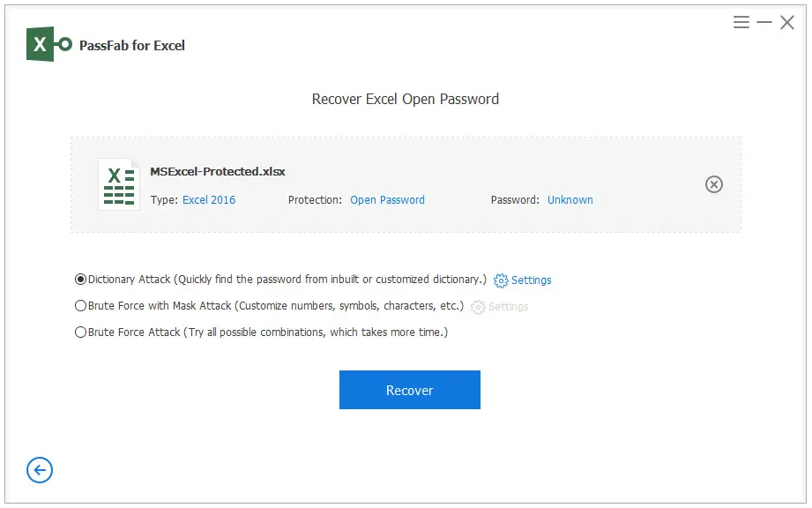Click the PassFab for Excel logo
The height and width of the screenshot is (508, 812).
49,44
